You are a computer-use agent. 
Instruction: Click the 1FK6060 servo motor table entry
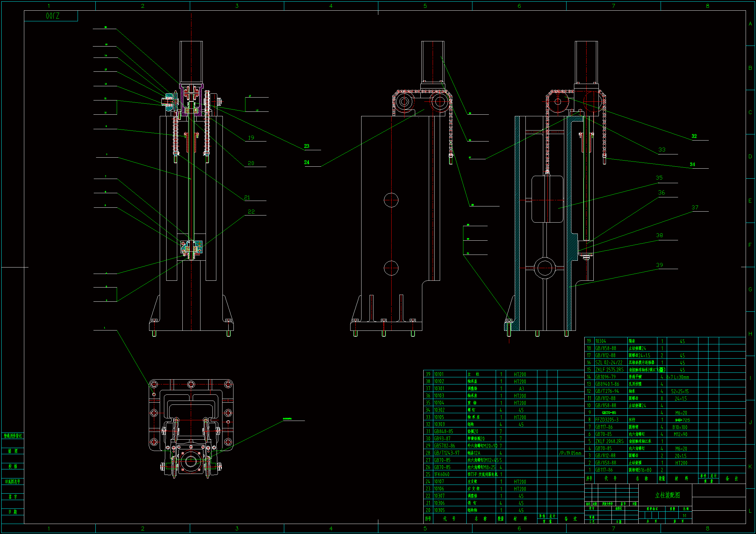pyautogui.click(x=442, y=474)
